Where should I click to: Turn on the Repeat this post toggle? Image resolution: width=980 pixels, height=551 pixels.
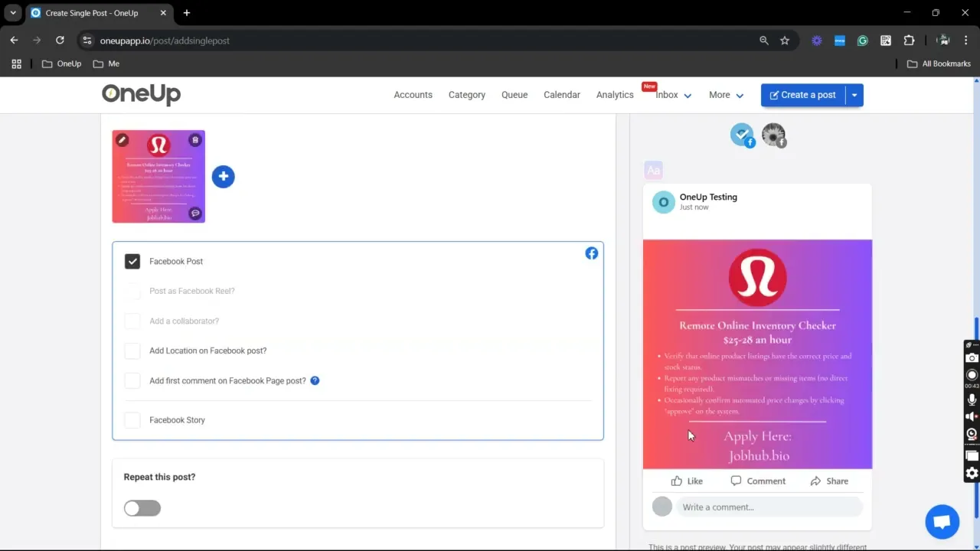coord(142,508)
